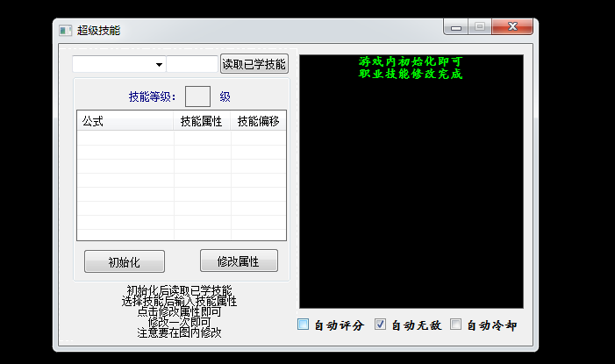Click the 超级技能 title bar text
Image resolution: width=615 pixels, height=364 pixels.
click(x=99, y=31)
